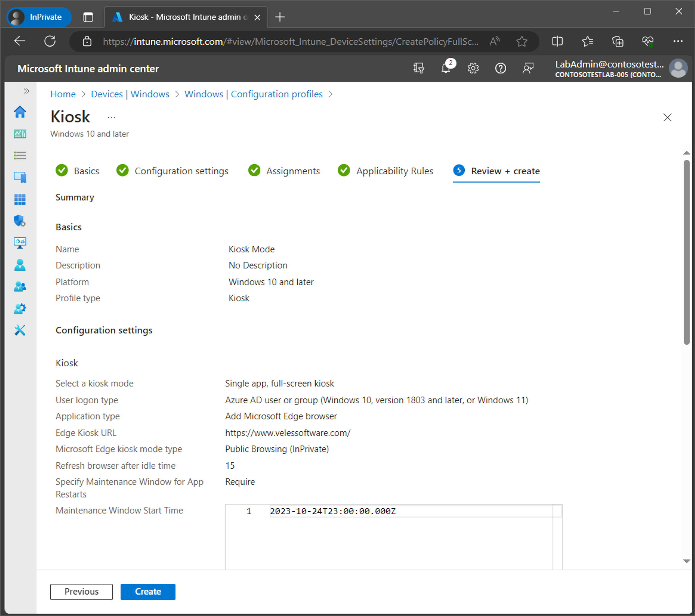Viewport: 695px width, 616px height.
Task: Open All services list icon in sidebar
Action: tap(20, 155)
